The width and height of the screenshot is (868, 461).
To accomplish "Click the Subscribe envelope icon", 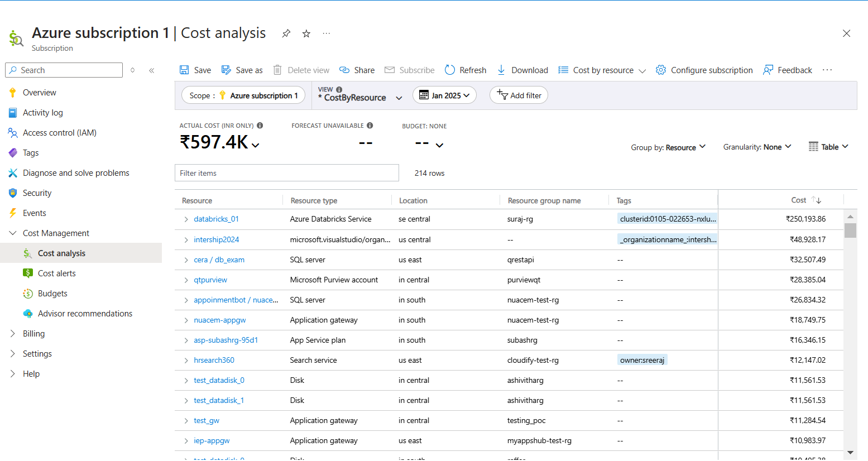I will pos(390,70).
